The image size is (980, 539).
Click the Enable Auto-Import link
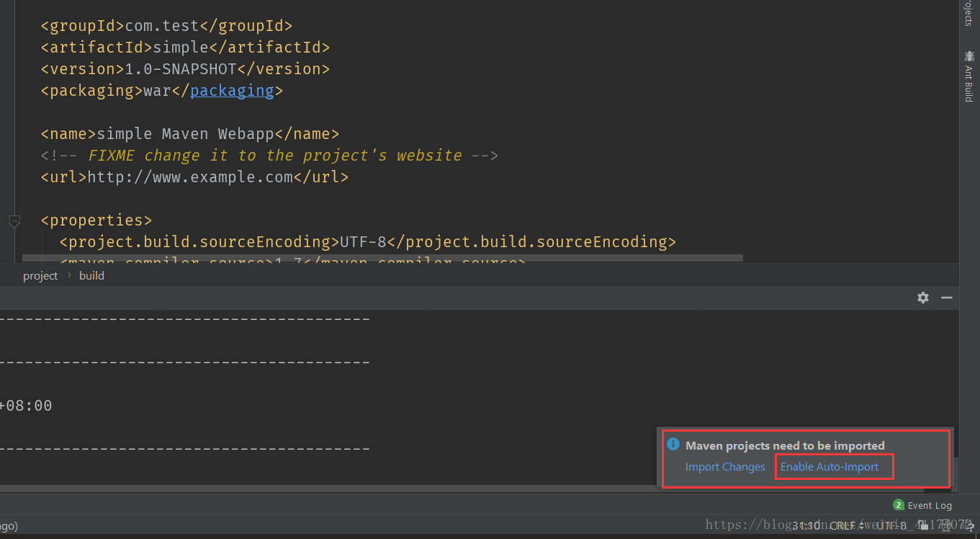tap(830, 467)
